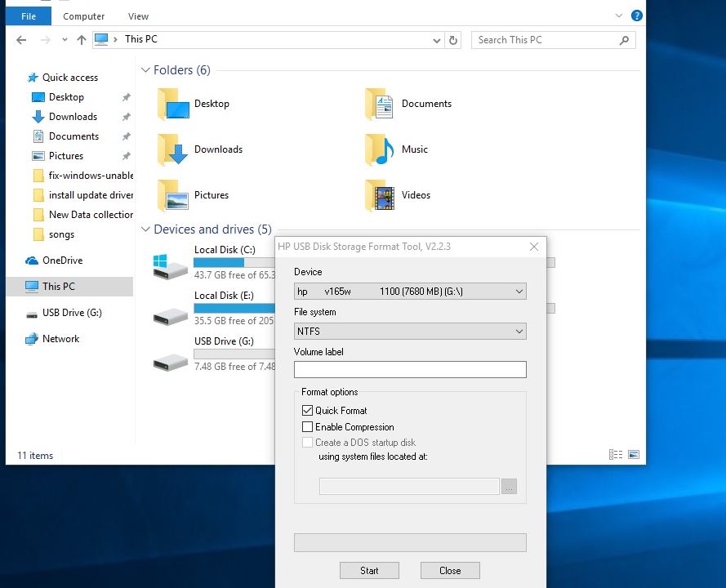Click the browse button for system files

point(509,487)
